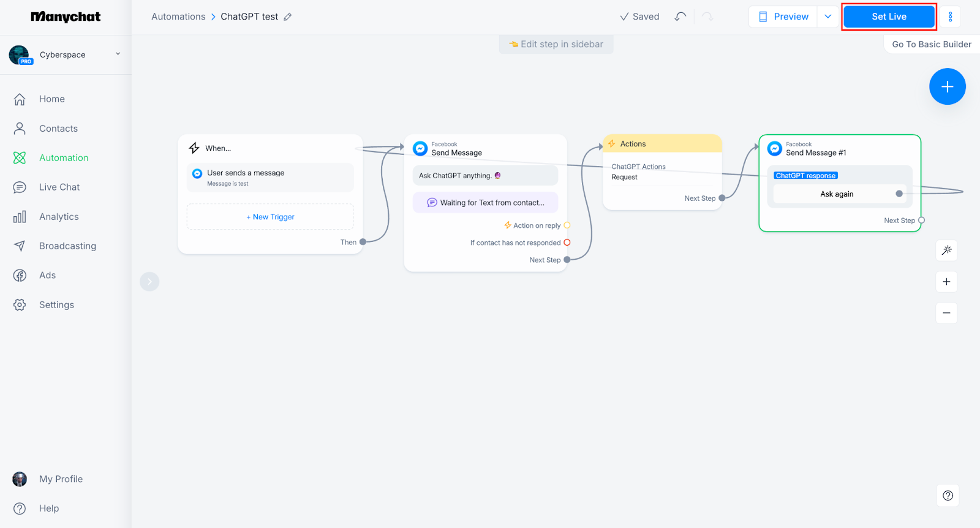Click the Cyberspace account avatar
The width and height of the screenshot is (980, 528).
click(x=20, y=55)
